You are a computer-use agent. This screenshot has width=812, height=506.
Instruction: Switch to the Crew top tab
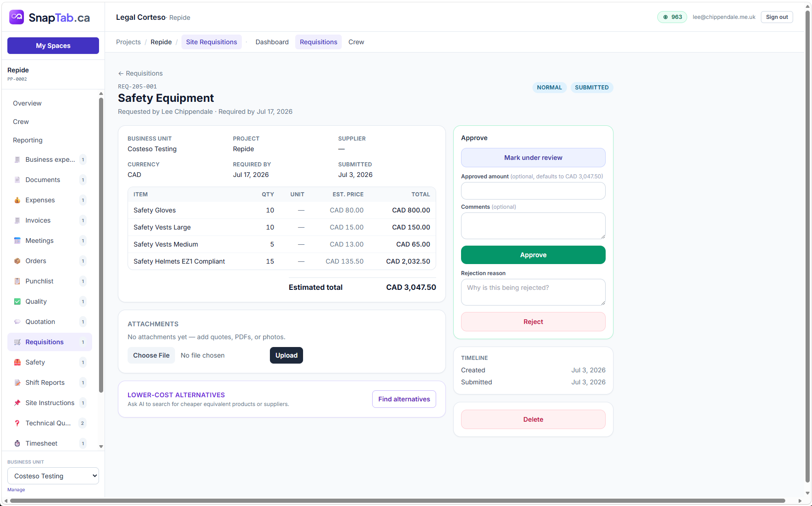coord(356,42)
